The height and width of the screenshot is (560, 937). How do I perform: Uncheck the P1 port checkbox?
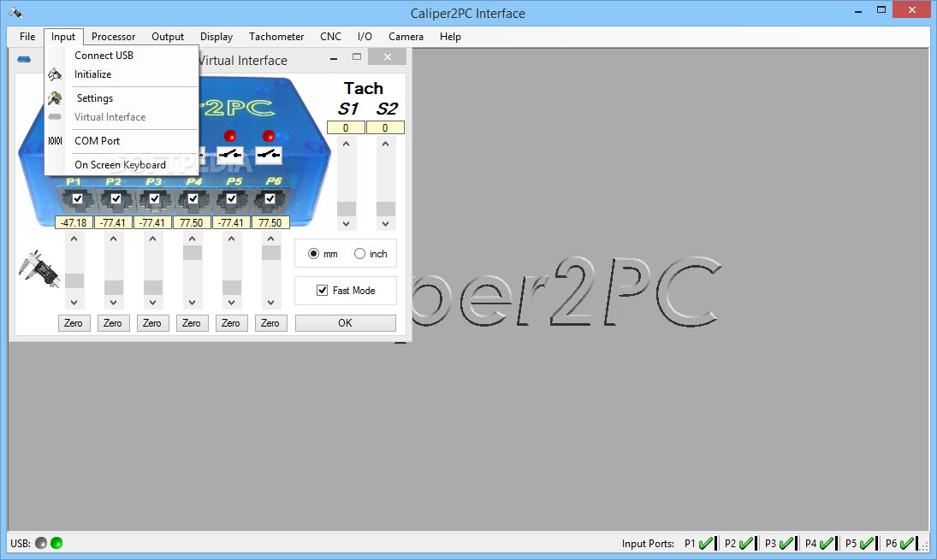tap(78, 199)
